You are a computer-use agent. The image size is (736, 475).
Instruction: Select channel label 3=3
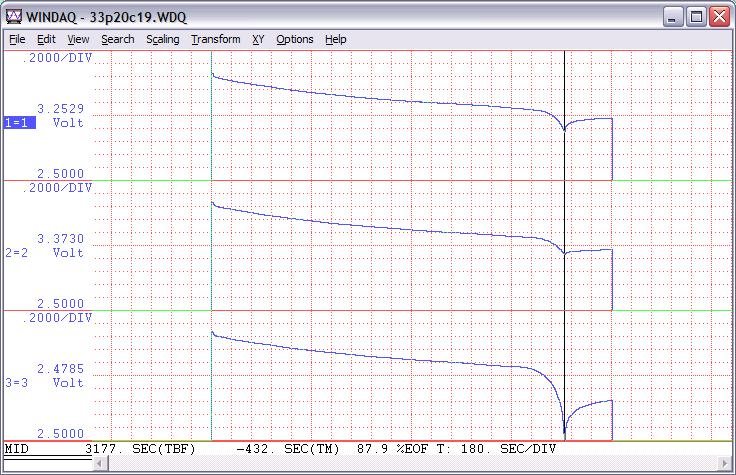click(x=17, y=383)
